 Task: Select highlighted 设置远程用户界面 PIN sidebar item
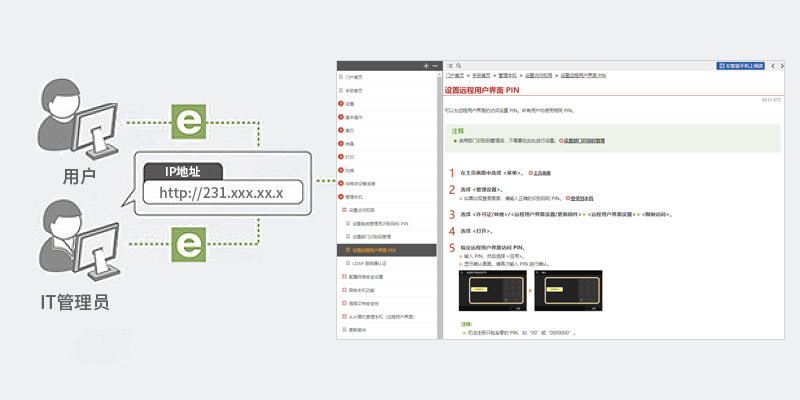click(x=387, y=250)
